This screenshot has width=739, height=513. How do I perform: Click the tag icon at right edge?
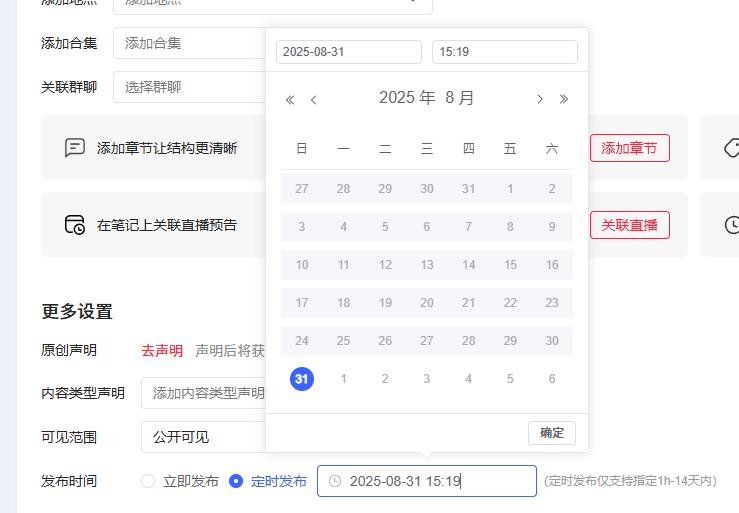[x=731, y=148]
